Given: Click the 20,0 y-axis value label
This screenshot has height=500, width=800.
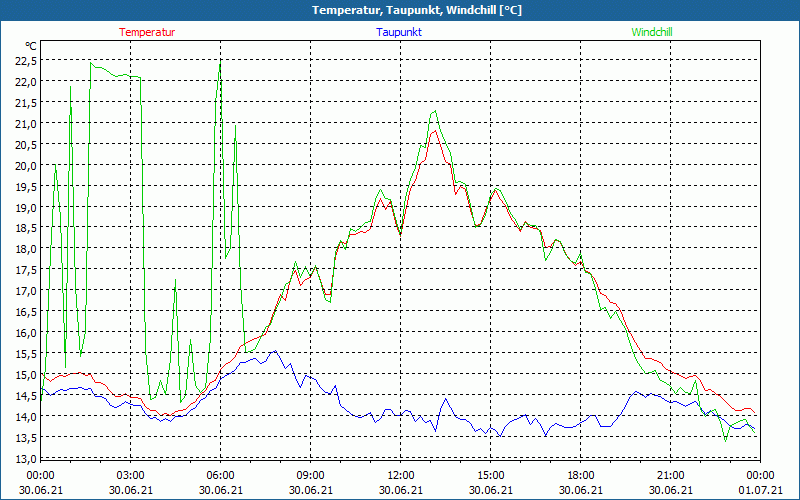Looking at the screenshot, I should (26, 165).
